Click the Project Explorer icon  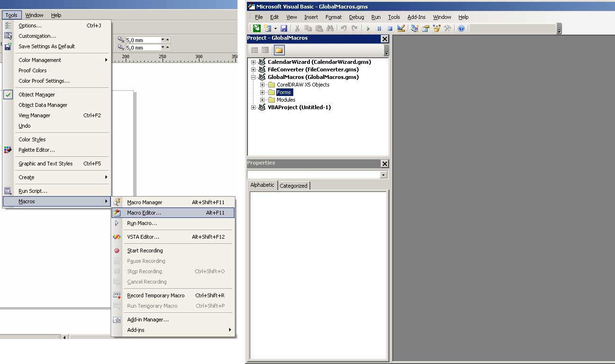(x=414, y=28)
